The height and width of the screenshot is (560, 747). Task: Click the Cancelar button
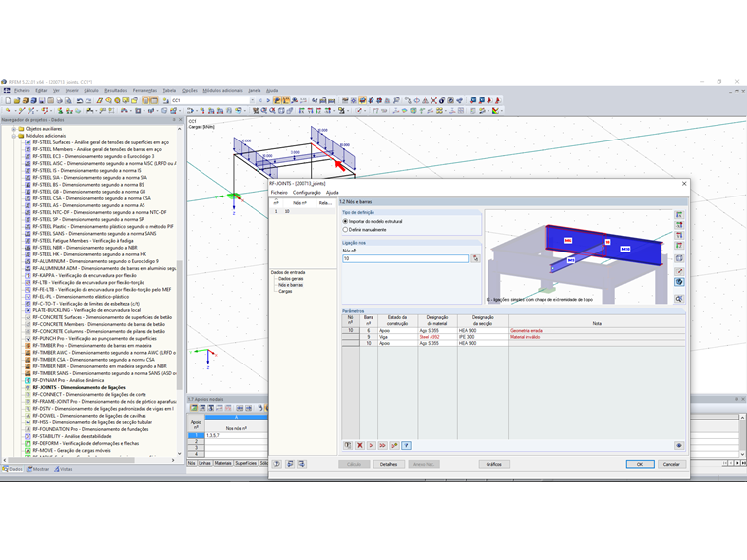pyautogui.click(x=671, y=464)
